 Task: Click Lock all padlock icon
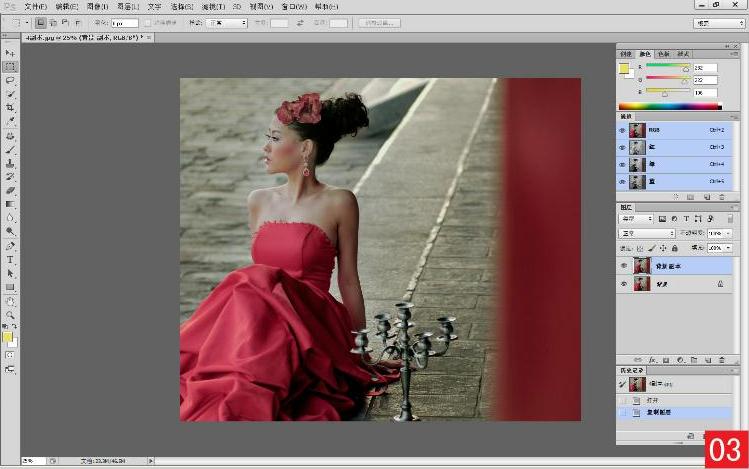tap(674, 248)
